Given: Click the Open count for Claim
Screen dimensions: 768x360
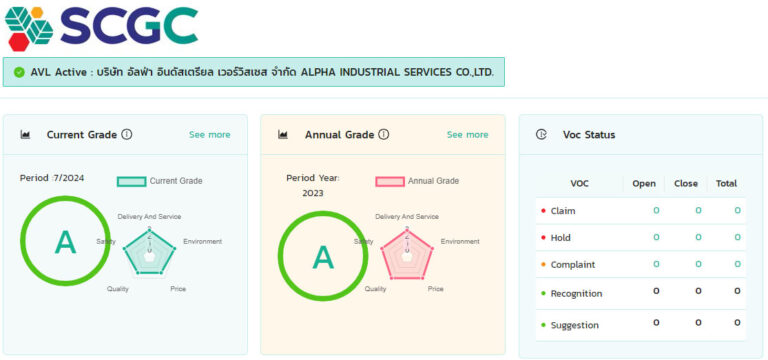Looking at the screenshot, I should click(656, 210).
